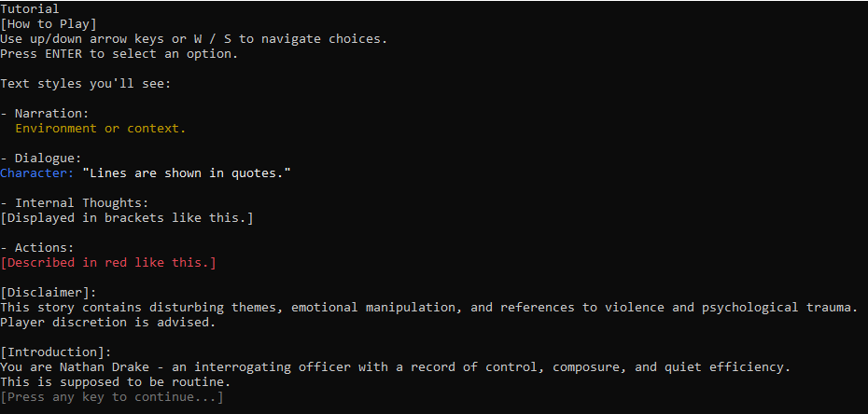Click the "Press any key to continue" prompt
The width and height of the screenshot is (868, 414).
point(111,397)
